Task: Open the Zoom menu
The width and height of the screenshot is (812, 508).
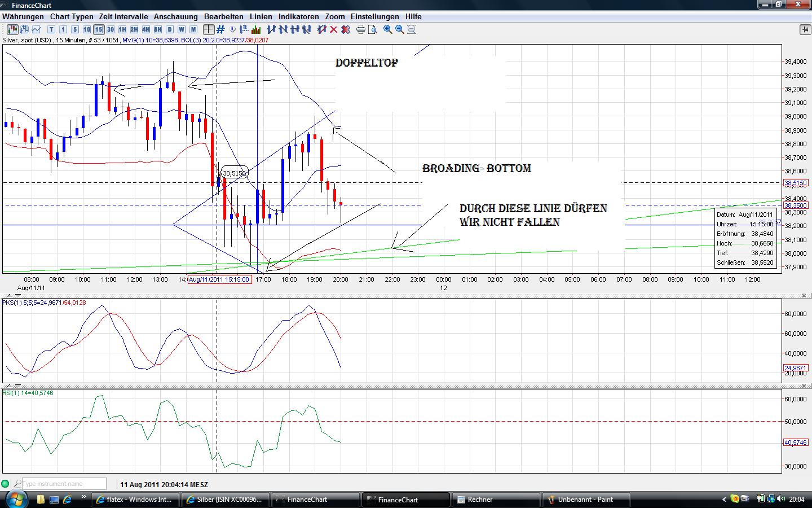Action: [x=335, y=16]
